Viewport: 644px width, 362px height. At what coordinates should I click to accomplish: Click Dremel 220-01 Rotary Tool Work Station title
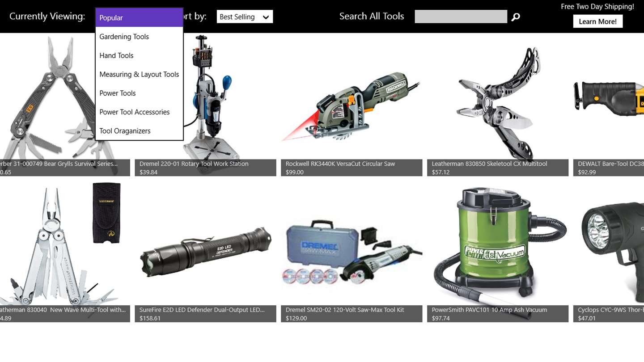[194, 164]
